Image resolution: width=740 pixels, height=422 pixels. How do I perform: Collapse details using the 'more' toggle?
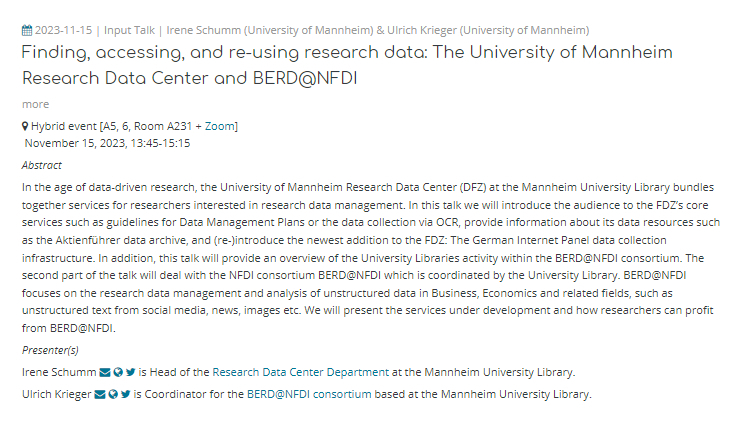tap(35, 104)
